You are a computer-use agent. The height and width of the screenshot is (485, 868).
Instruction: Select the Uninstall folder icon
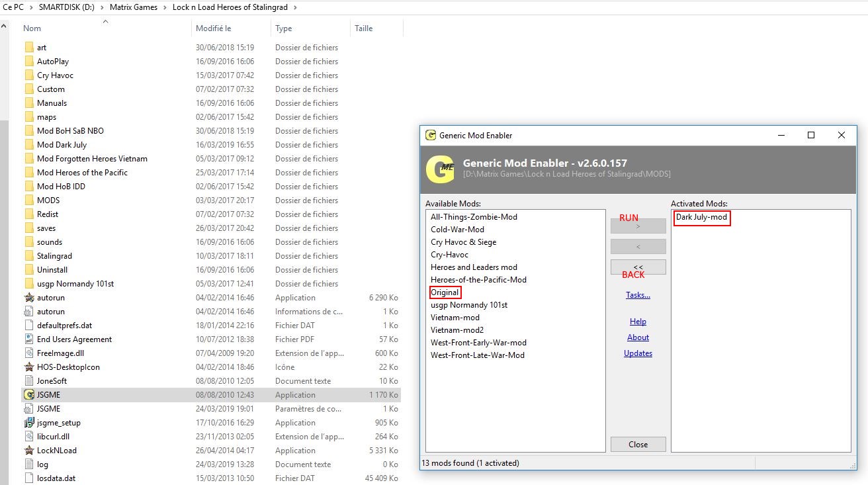pos(28,269)
